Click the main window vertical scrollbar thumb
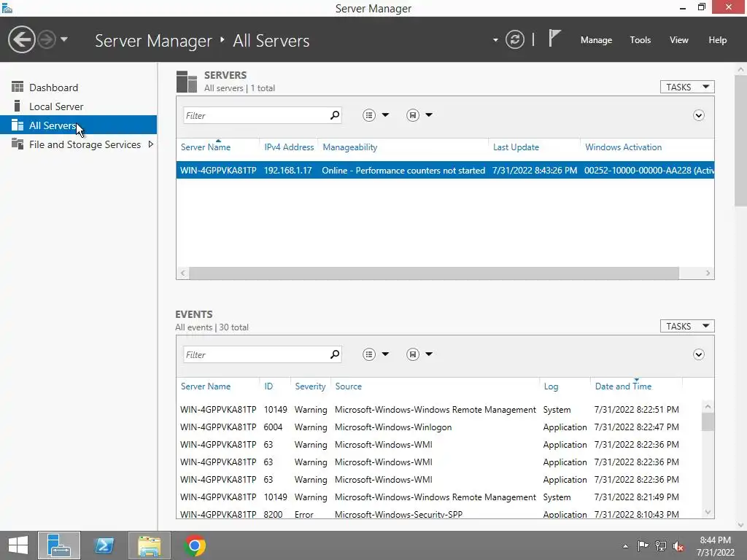 740,141
